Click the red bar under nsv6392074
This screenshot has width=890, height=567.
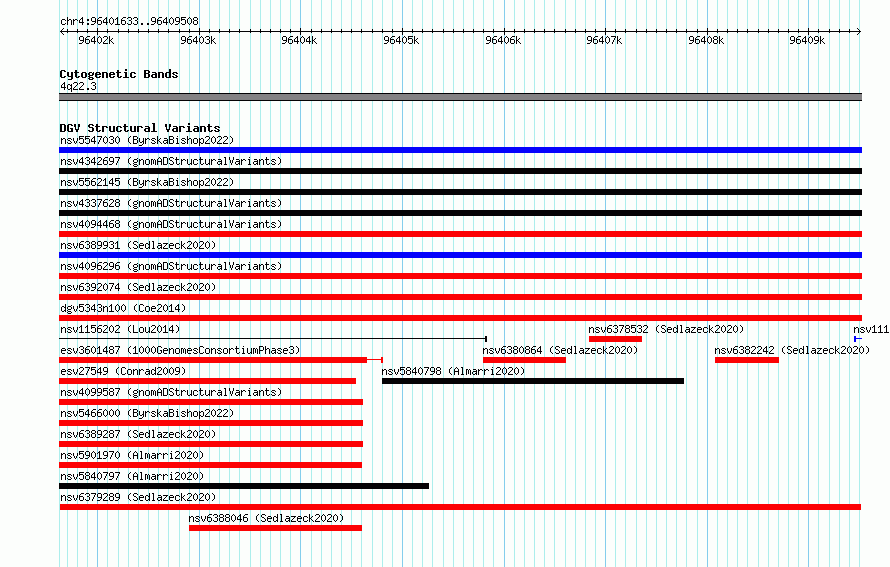pyautogui.click(x=460, y=297)
